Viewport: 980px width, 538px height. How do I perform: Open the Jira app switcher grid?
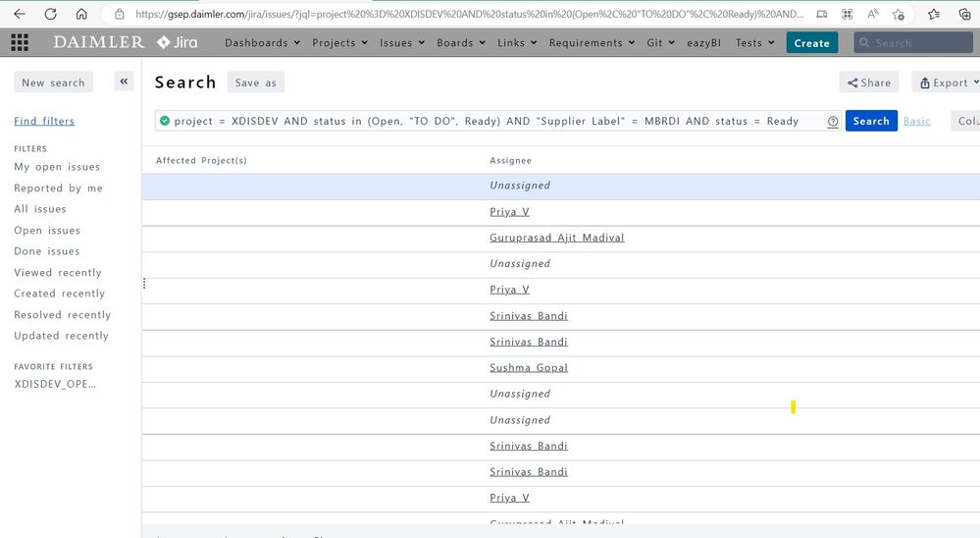point(20,42)
